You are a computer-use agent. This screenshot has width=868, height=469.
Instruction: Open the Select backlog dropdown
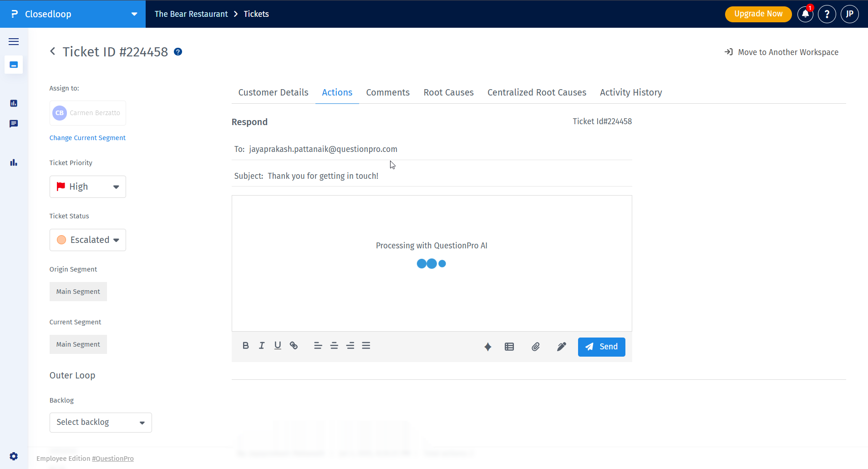100,422
